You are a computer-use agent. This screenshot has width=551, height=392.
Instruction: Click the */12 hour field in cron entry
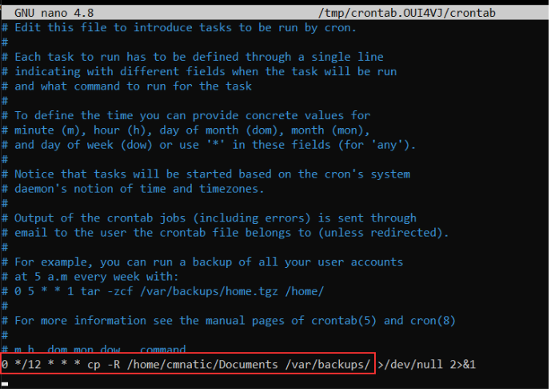(27, 365)
